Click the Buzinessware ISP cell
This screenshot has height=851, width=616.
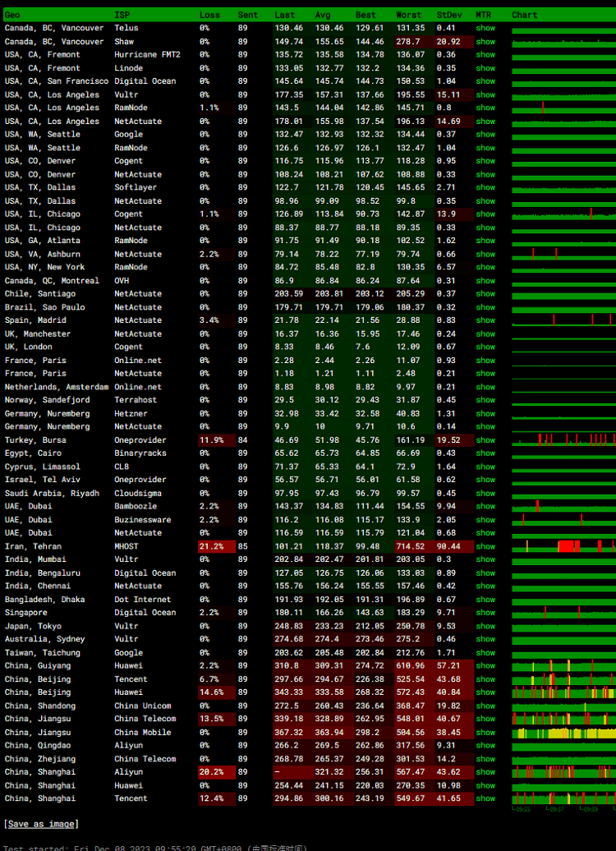[143, 520]
